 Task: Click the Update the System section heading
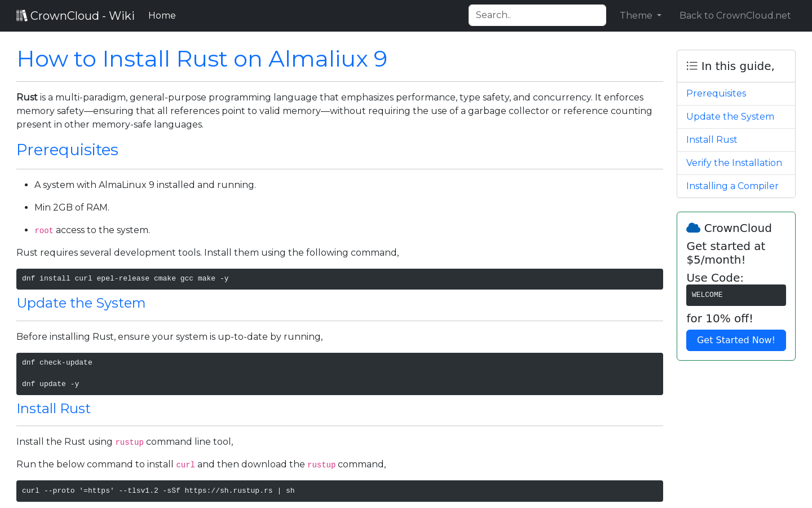click(x=81, y=303)
